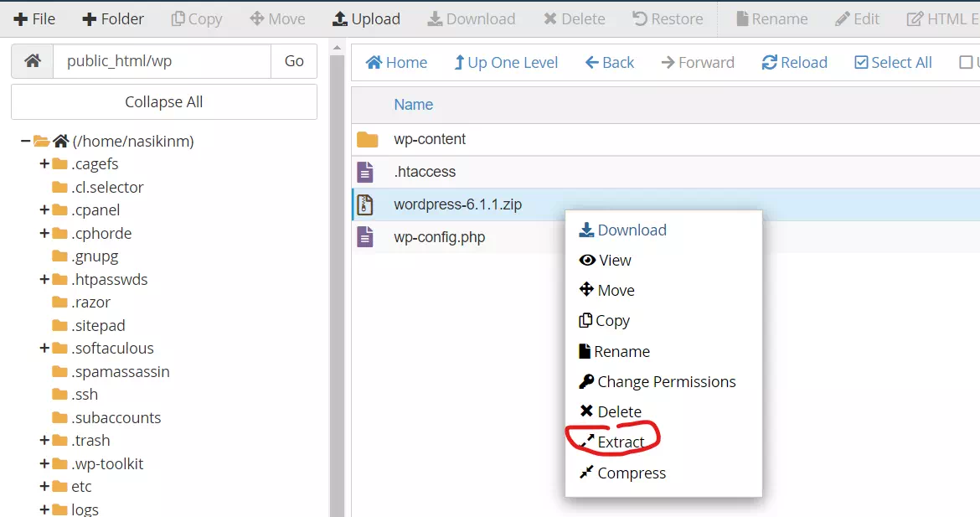Image resolution: width=980 pixels, height=517 pixels.
Task: Open .razor folder in tree
Action: coord(81,302)
